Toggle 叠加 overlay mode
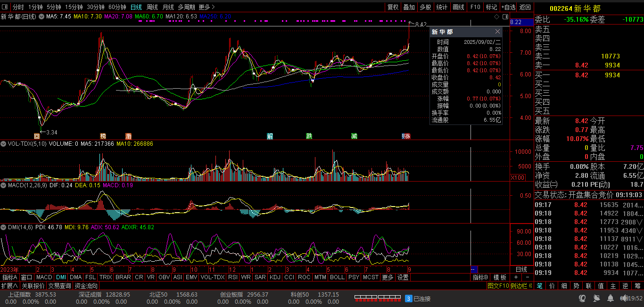 [x=409, y=7]
